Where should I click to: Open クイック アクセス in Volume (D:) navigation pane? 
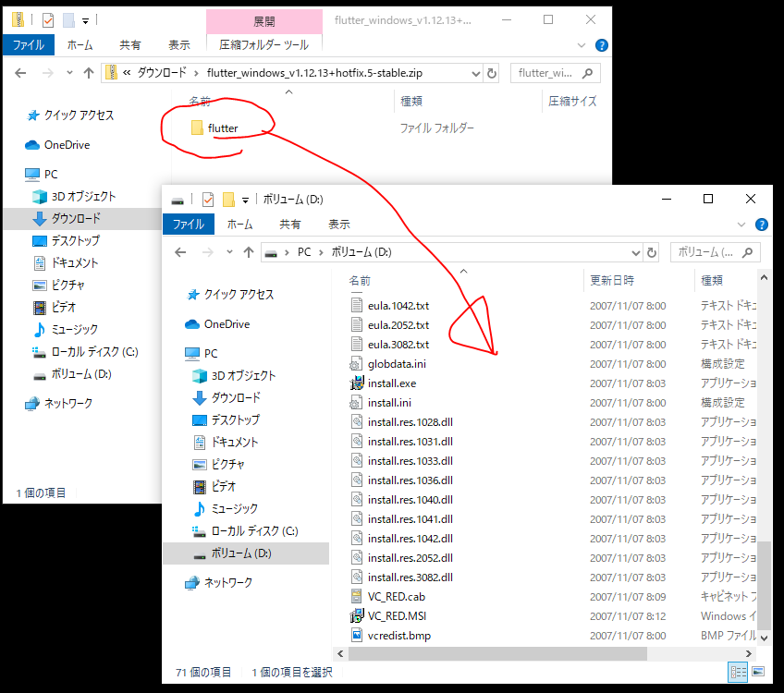pos(239,295)
